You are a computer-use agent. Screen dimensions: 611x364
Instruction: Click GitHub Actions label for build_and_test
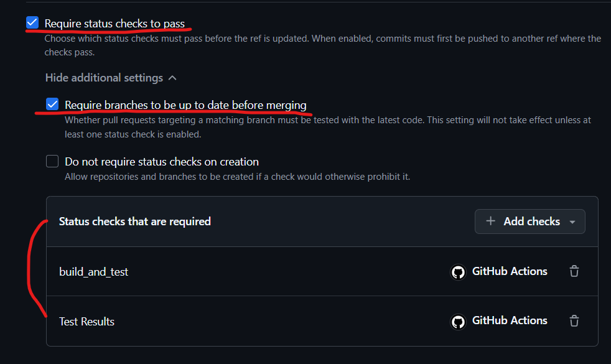pyautogui.click(x=510, y=271)
